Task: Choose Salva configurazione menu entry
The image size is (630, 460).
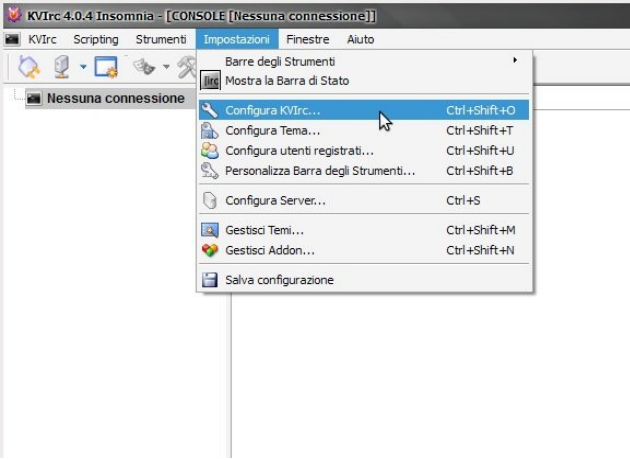Action: coord(364,280)
